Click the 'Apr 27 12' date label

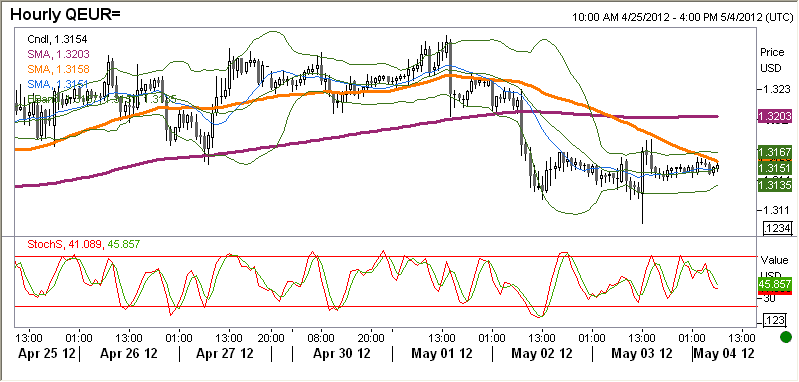click(224, 353)
